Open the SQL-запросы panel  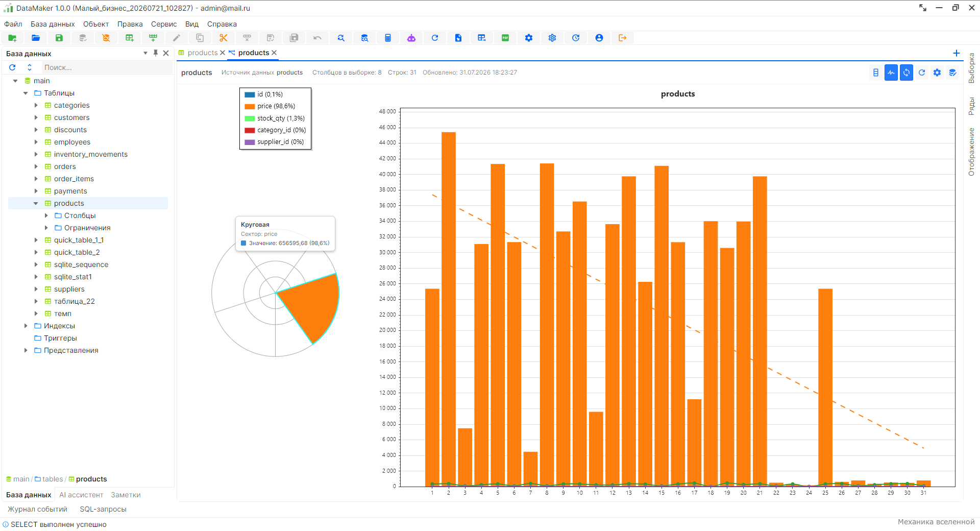tap(103, 509)
